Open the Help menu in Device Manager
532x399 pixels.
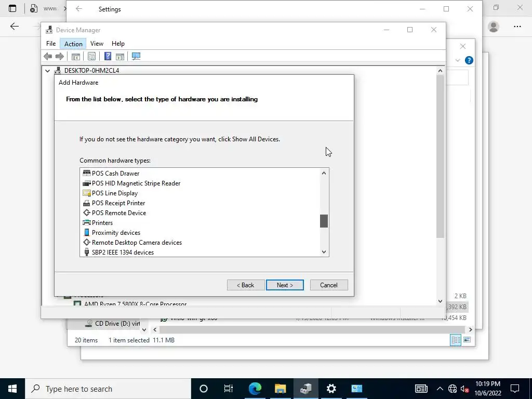point(118,44)
